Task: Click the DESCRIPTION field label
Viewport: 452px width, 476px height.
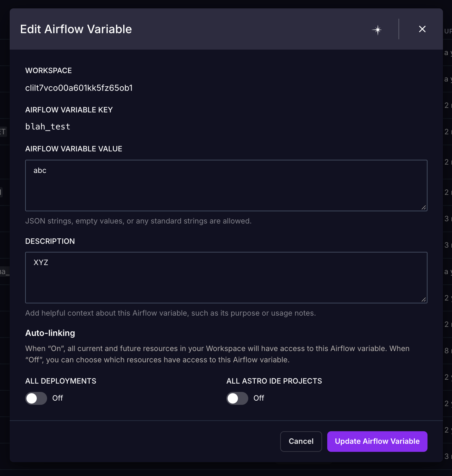Action: tap(50, 241)
